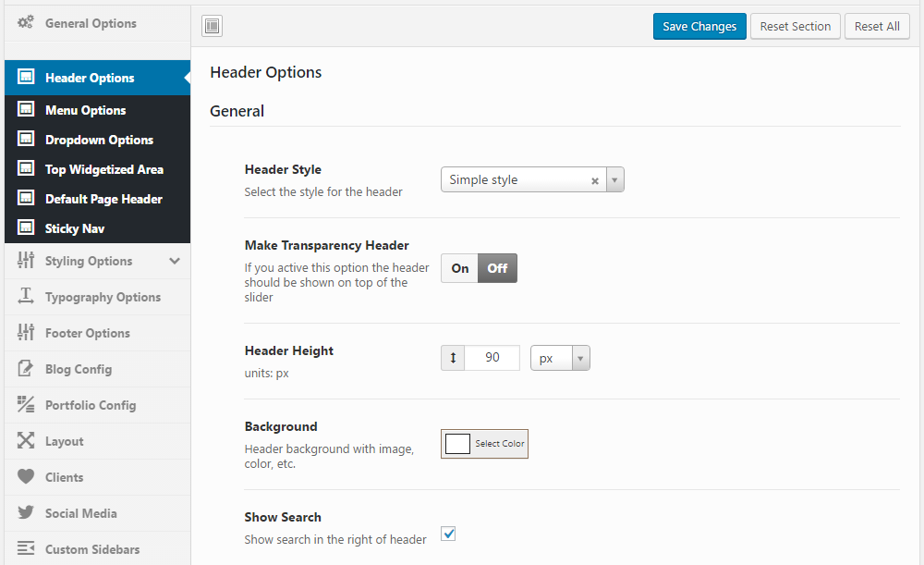Go to the Sticky Nav section
This screenshot has width=924, height=565.
(x=74, y=228)
